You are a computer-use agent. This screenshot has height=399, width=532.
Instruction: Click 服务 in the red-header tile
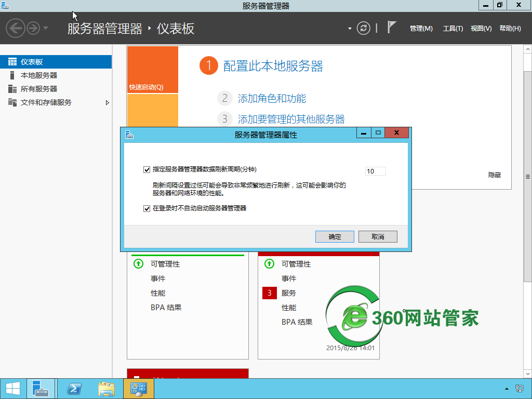[x=289, y=293]
